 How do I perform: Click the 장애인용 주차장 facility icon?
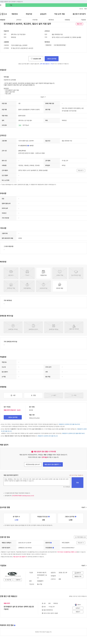click(x=13, y=327)
